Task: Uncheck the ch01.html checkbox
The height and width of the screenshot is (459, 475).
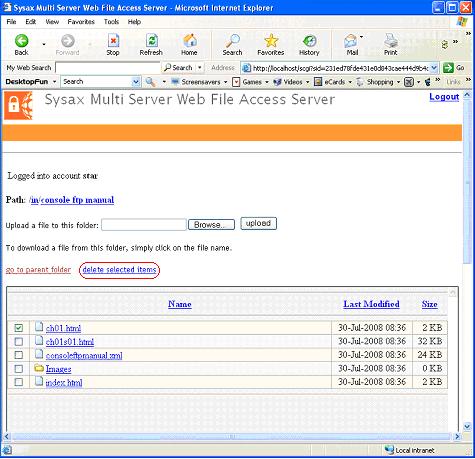Action: (19, 328)
